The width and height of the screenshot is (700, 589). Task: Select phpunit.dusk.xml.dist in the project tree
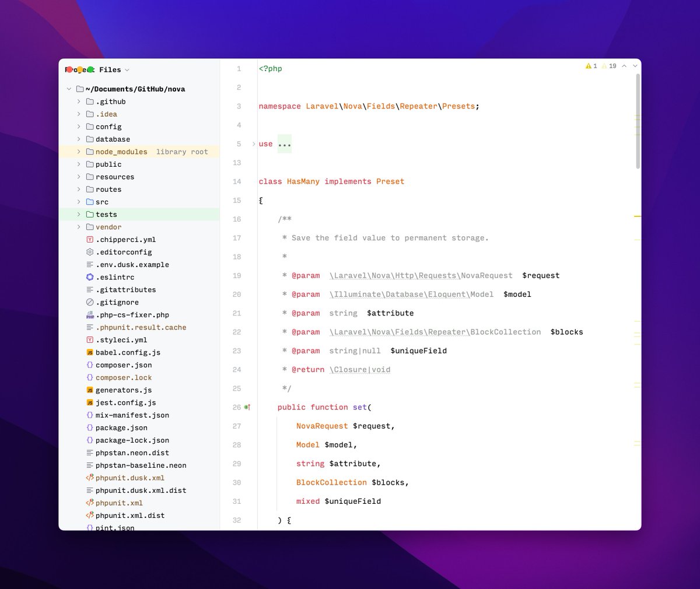(x=139, y=490)
